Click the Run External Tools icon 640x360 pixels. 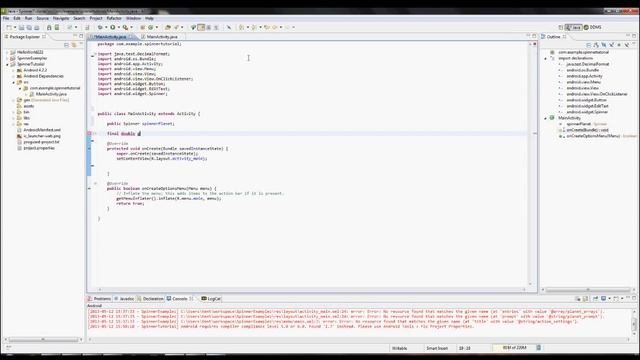tap(125, 27)
